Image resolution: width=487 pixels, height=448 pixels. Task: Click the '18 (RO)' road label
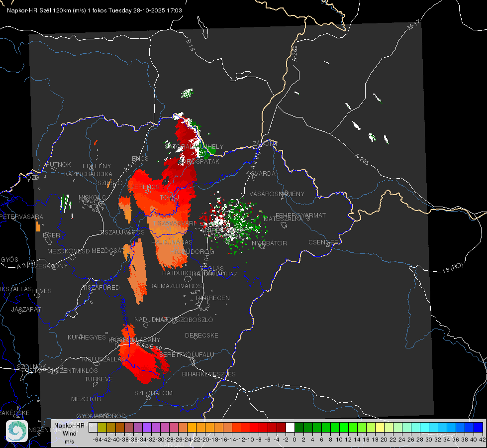[x=453, y=268]
